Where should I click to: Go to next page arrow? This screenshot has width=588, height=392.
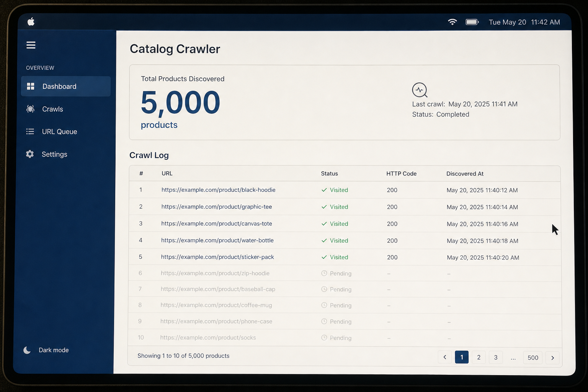552,358
